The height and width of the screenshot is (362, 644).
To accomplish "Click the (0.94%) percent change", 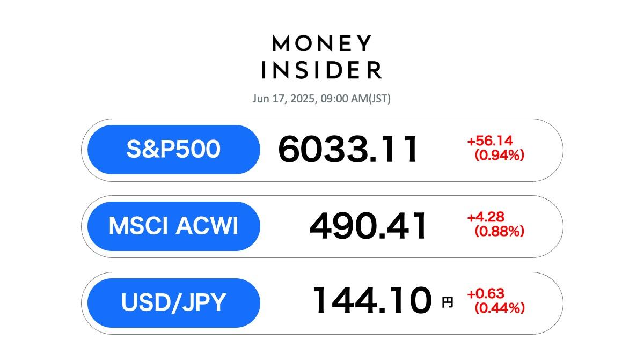I will [499, 156].
